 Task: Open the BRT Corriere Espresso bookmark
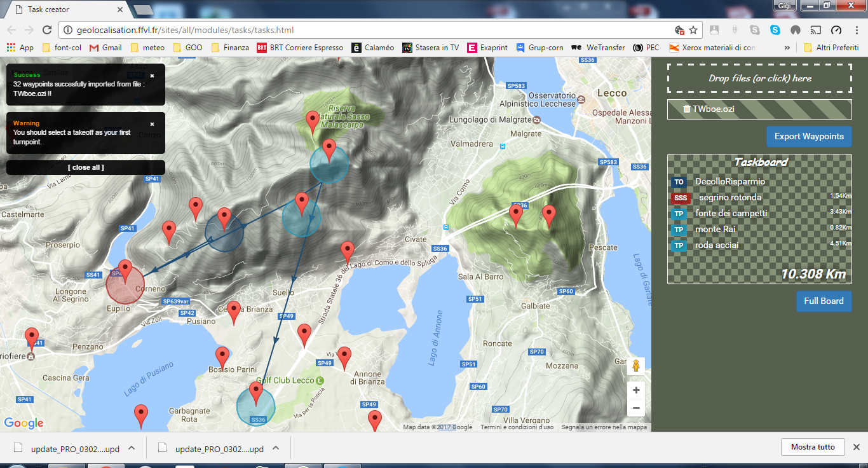300,48
